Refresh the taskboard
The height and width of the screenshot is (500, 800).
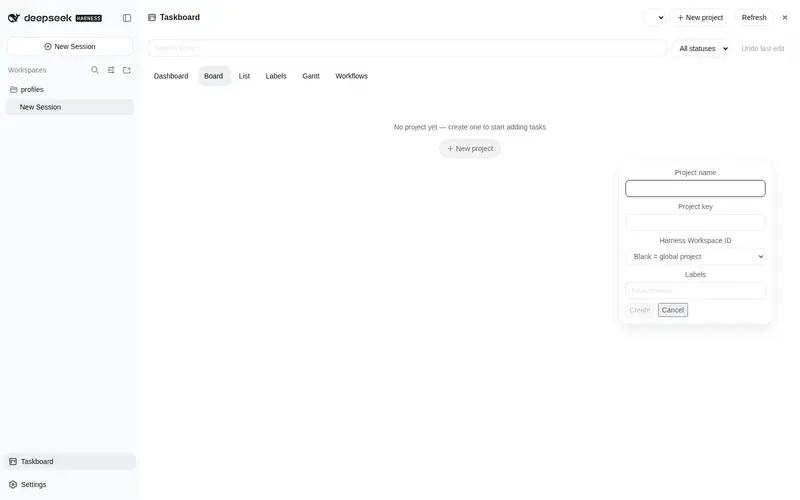point(754,17)
